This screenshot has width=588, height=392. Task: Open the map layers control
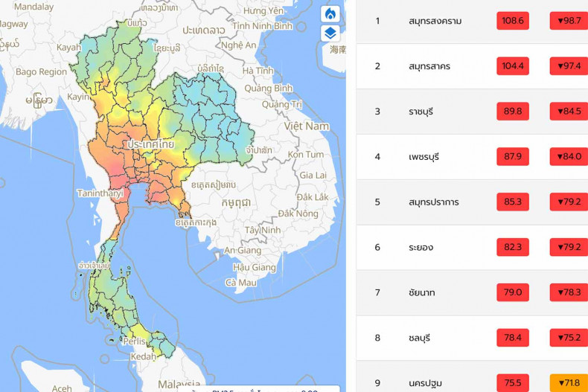click(x=330, y=33)
